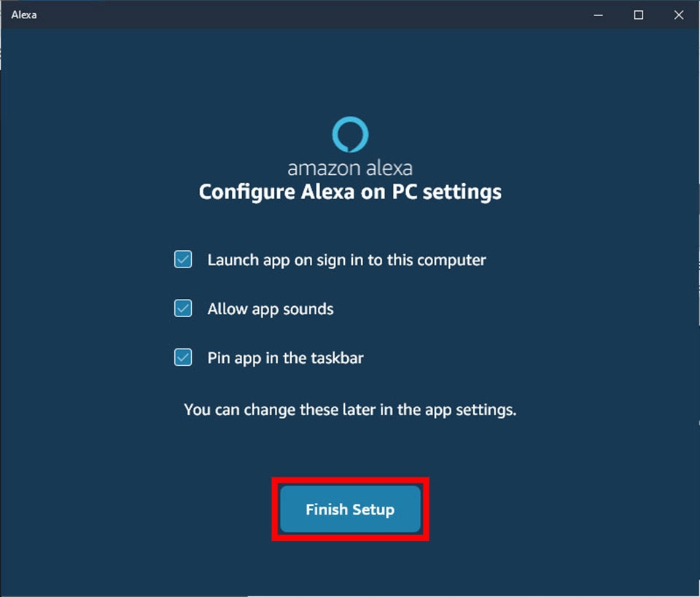Uncheck "Launch app on sign in to this computer"
700x597 pixels.
tap(182, 259)
